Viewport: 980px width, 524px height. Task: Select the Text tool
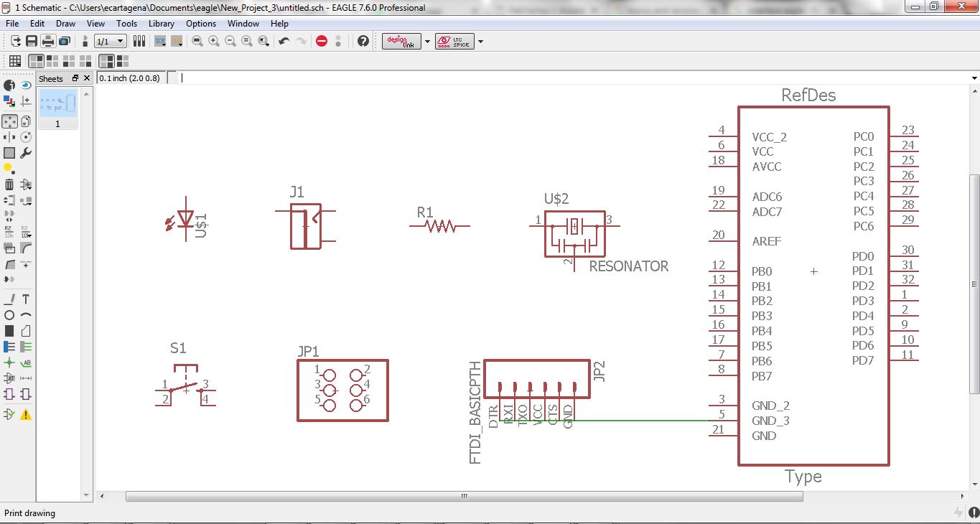pos(26,299)
